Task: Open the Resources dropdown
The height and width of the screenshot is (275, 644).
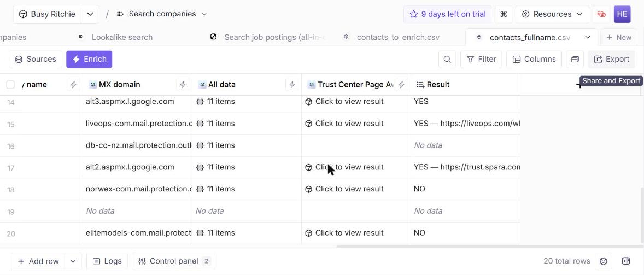Action: 552,14
